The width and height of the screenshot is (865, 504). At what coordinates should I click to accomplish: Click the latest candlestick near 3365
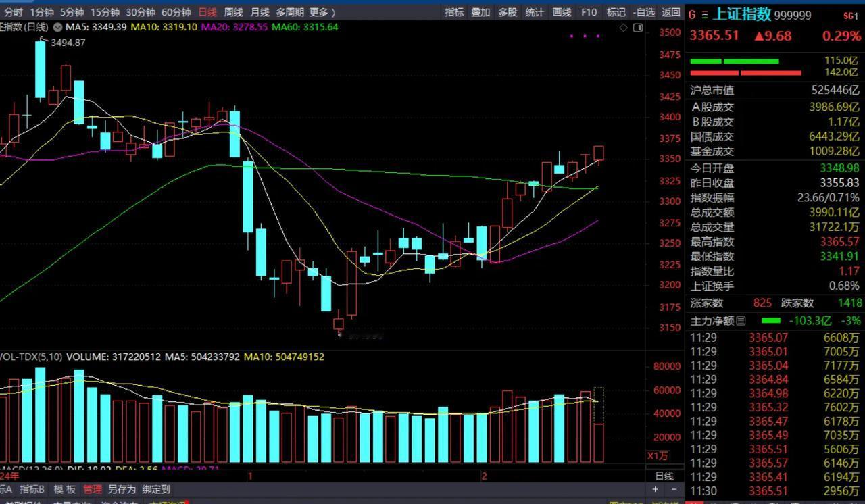[598, 155]
